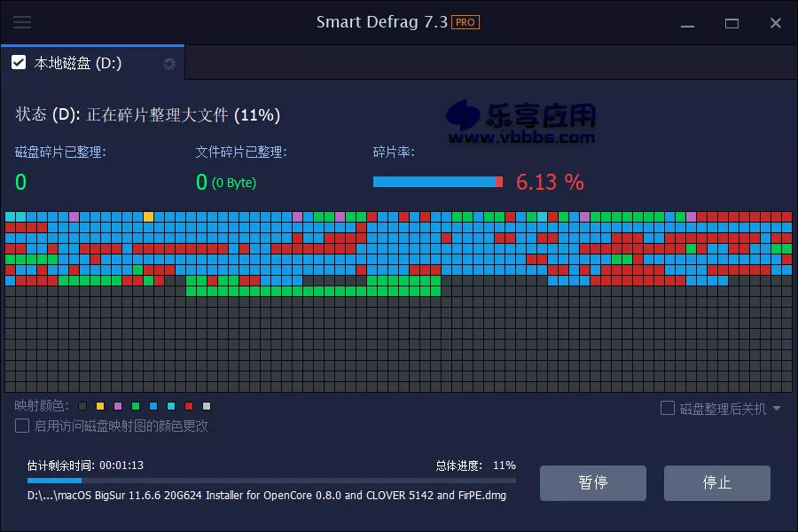Click the yellow legend square in 映射颜色
798x532 pixels.
coord(100,406)
